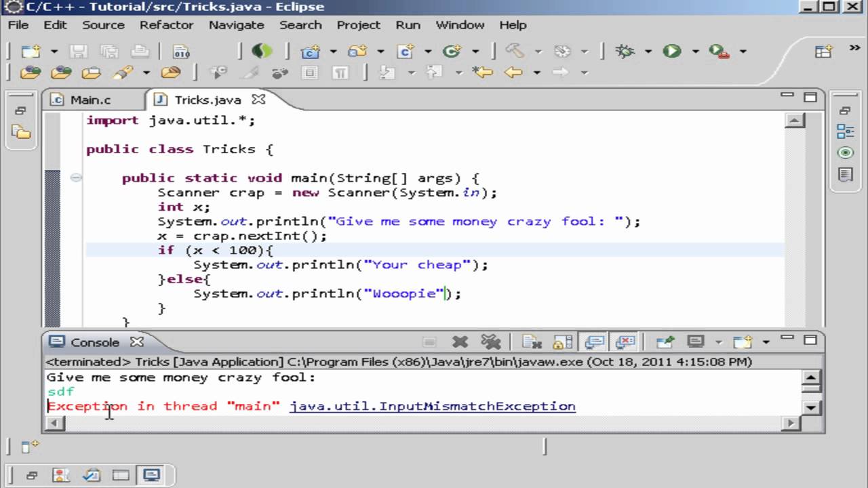This screenshot has height=488, width=868.
Task: Open the Back history dropdown arrow
Action: pos(536,73)
